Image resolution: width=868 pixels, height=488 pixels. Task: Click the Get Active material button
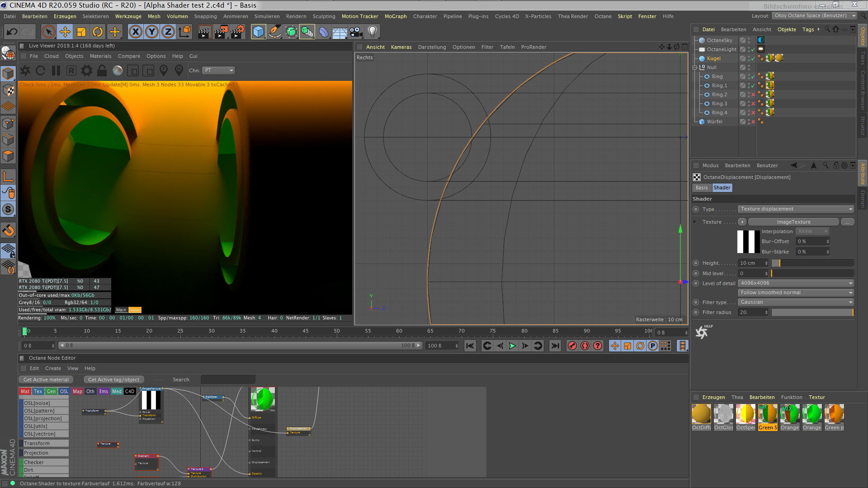46,380
